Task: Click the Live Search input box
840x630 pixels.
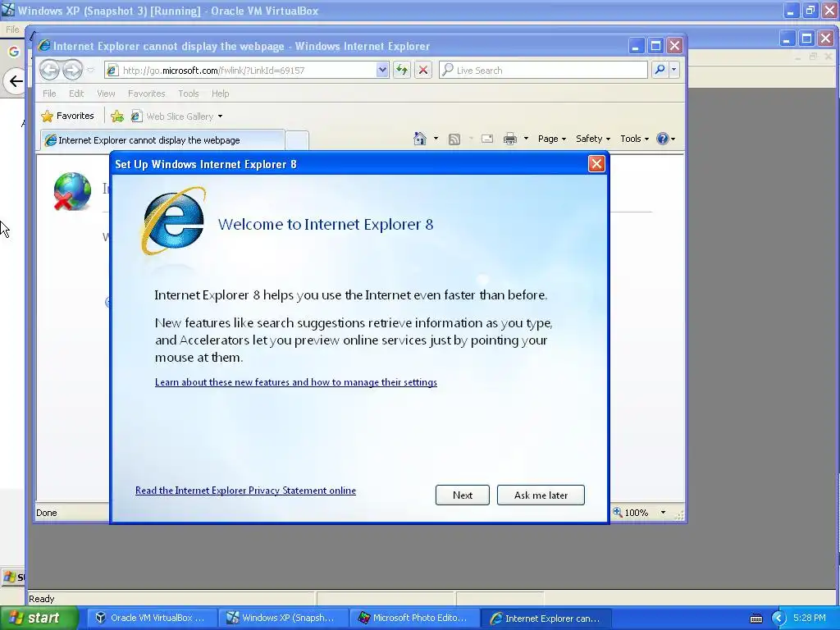Action: tap(543, 71)
